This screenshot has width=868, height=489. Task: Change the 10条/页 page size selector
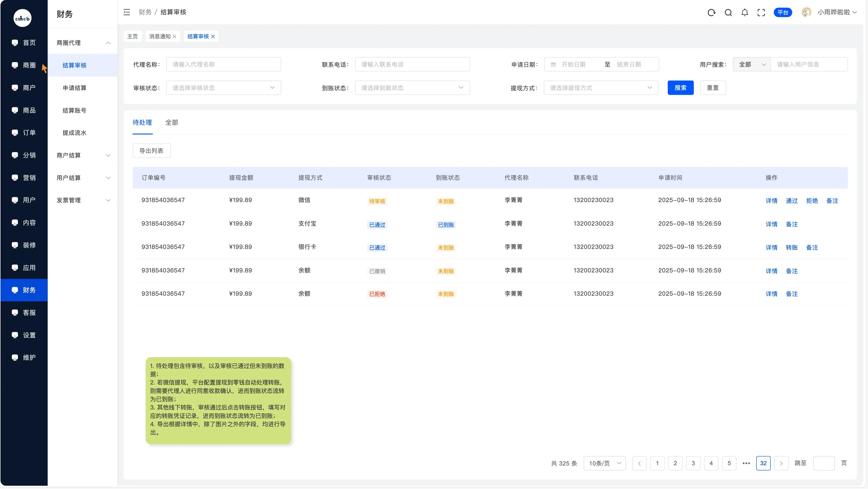605,463
